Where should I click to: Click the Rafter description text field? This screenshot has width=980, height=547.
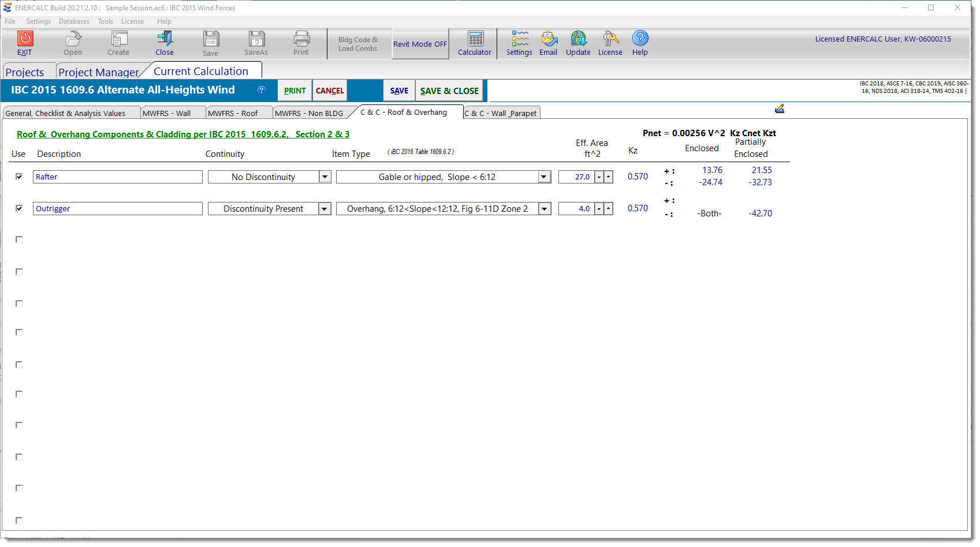point(117,177)
